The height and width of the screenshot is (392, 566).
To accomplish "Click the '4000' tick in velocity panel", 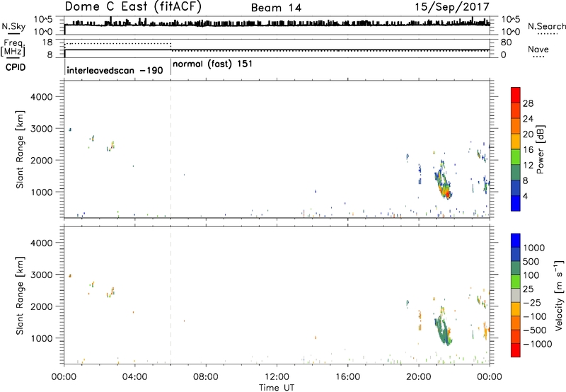I will [x=42, y=243].
